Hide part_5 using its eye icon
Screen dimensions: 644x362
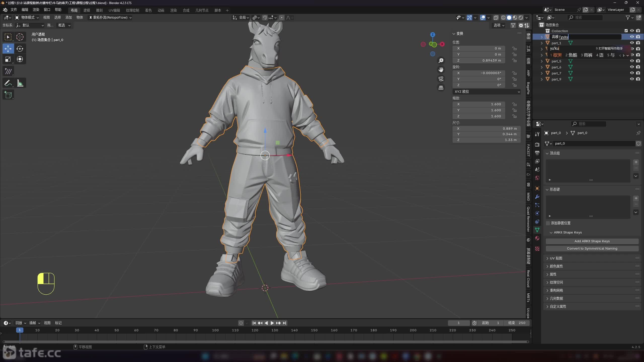[632, 61]
